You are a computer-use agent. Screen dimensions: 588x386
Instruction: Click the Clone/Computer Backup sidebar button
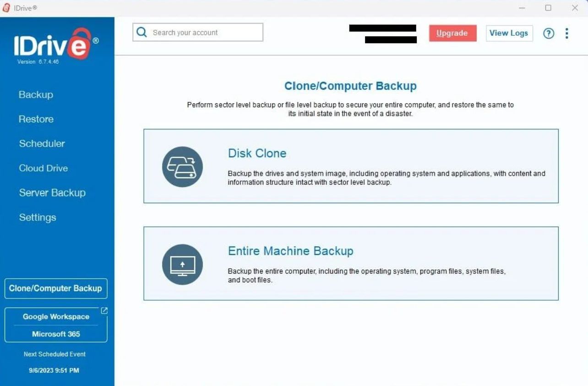click(x=56, y=288)
